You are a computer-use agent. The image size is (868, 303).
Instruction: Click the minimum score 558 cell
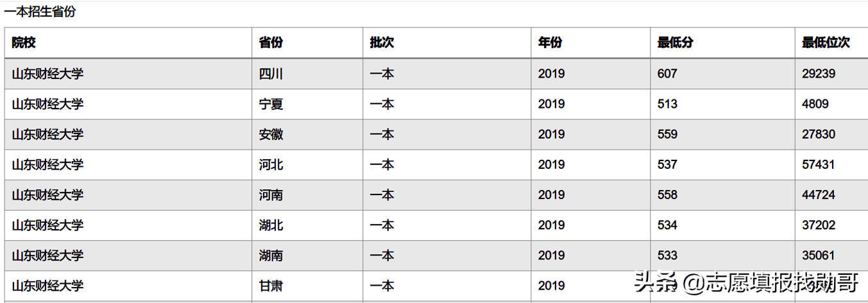667,195
